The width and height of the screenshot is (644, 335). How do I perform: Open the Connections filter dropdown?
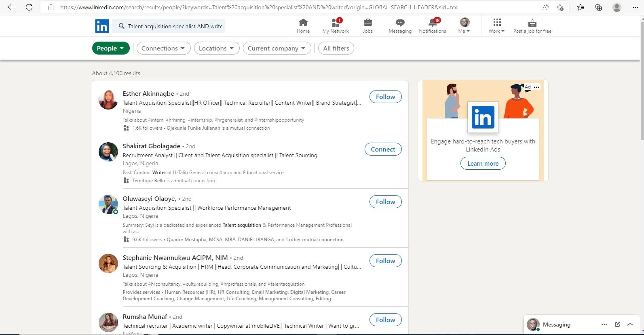163,48
